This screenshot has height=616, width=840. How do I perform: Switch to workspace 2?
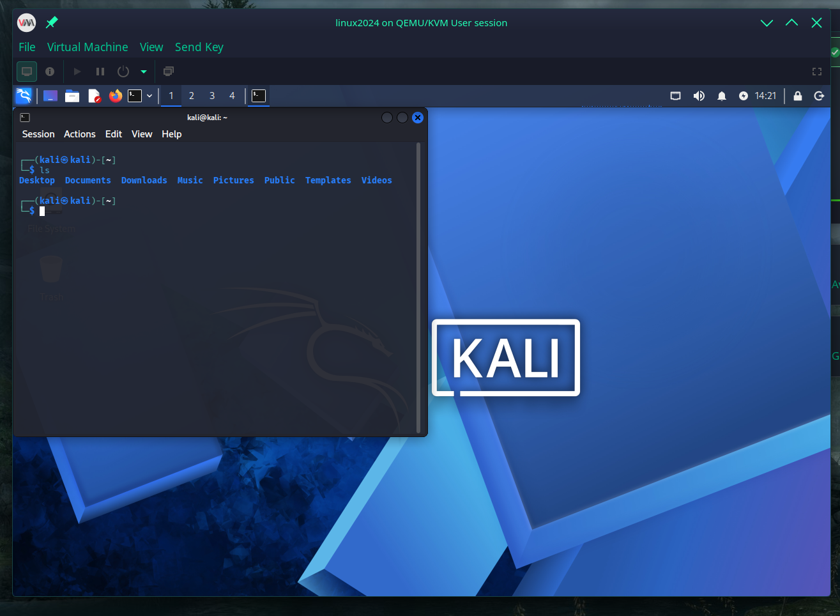192,96
